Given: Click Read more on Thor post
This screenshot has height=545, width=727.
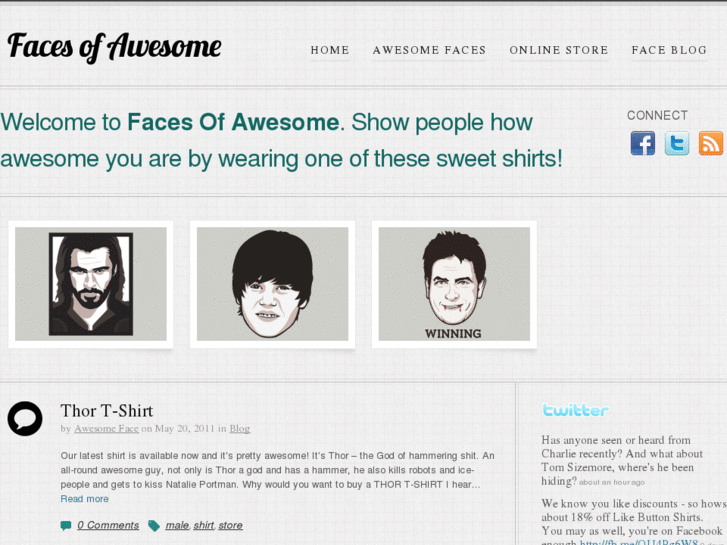Looking at the screenshot, I should click(84, 499).
